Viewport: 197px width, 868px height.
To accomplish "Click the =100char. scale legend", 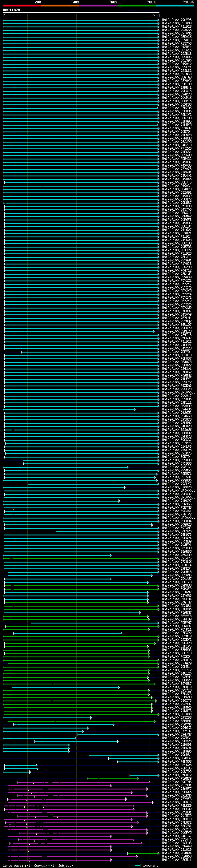I will [x=146, y=865].
